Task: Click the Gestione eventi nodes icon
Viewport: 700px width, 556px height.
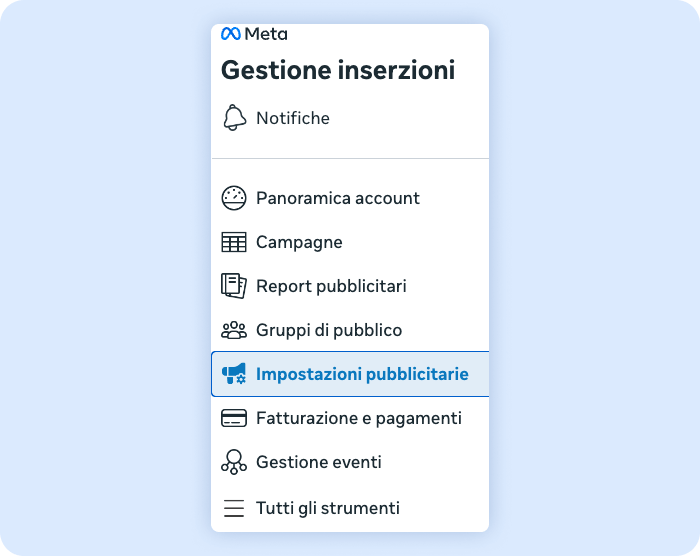Action: click(x=234, y=462)
